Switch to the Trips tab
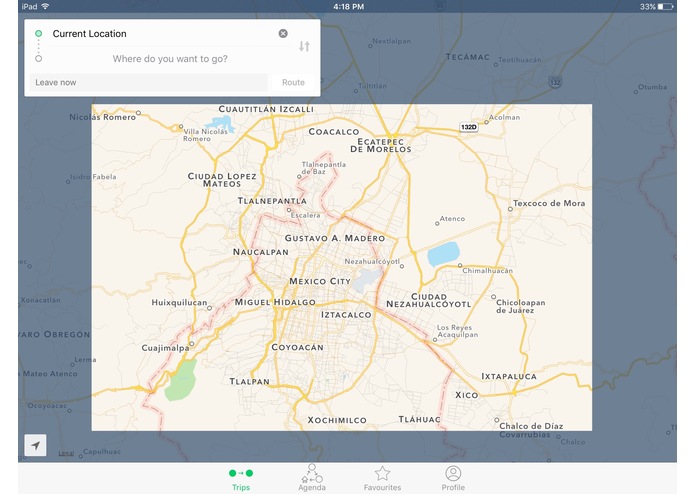The height and width of the screenshot is (494, 695). tap(241, 479)
